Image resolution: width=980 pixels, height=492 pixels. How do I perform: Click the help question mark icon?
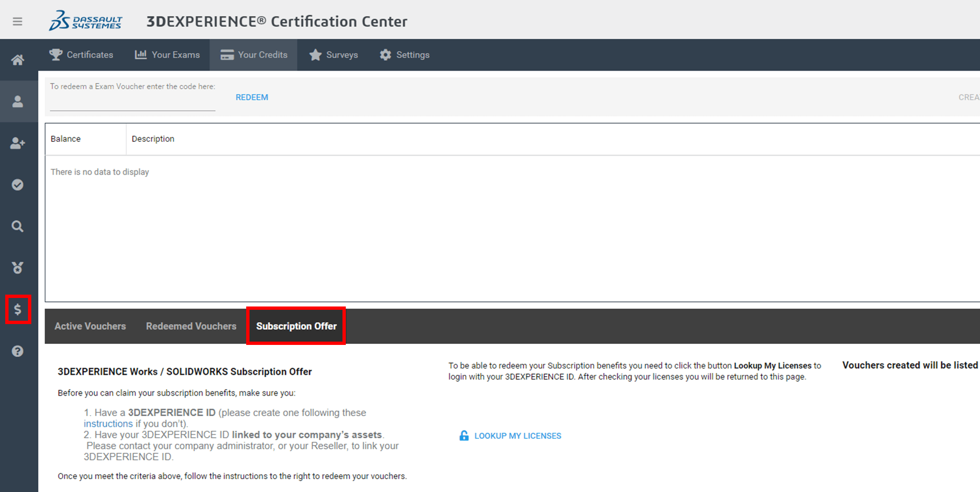[18, 351]
